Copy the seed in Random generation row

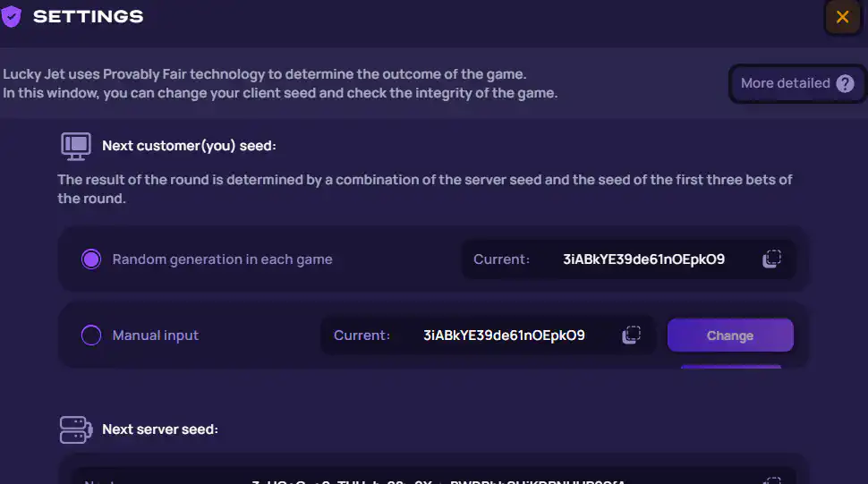771,259
